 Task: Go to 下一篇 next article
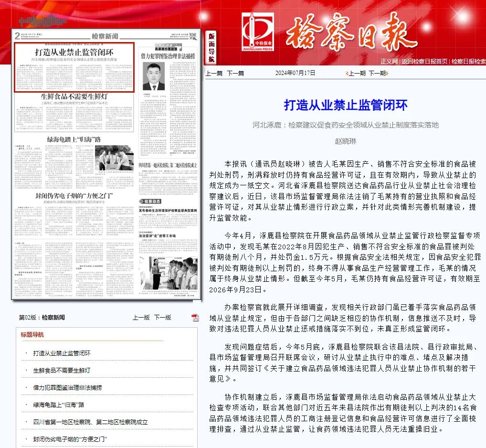click(235, 73)
